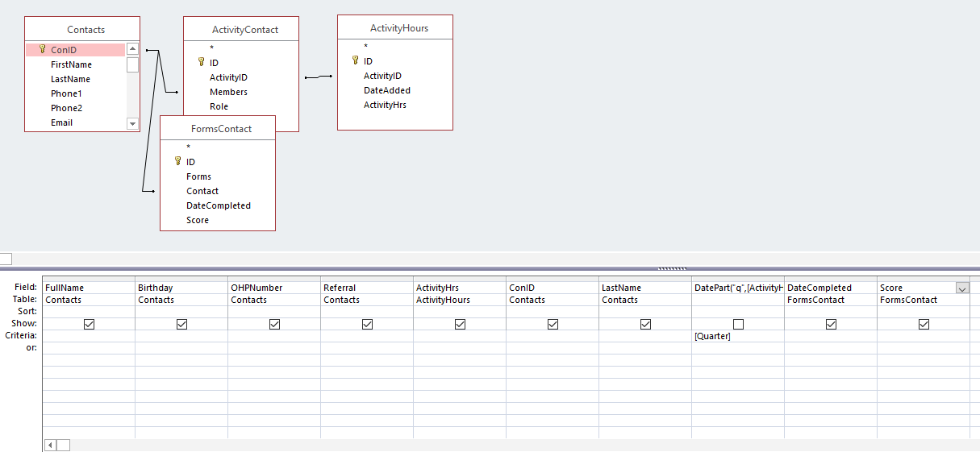Screen dimensions: 980x452
Task: Click the FullName field cell in grid
Action: [x=89, y=288]
